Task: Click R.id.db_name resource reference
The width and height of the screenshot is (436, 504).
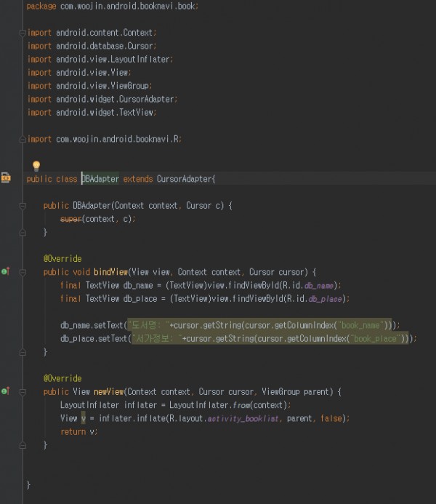Action: coord(308,285)
